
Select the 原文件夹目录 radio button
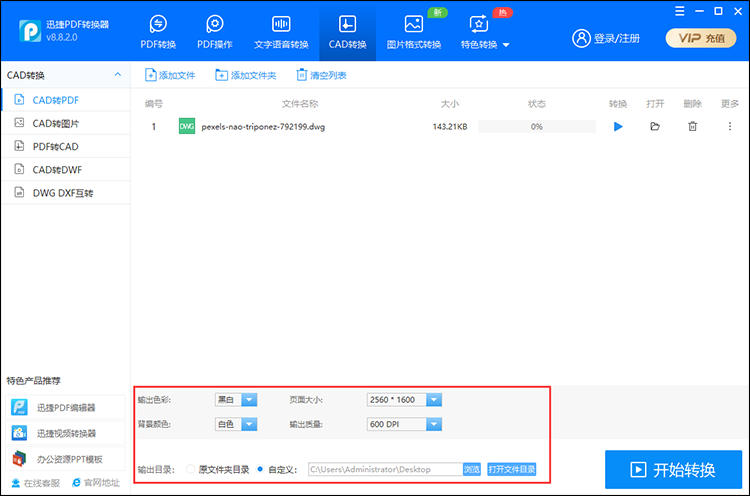coord(190,469)
